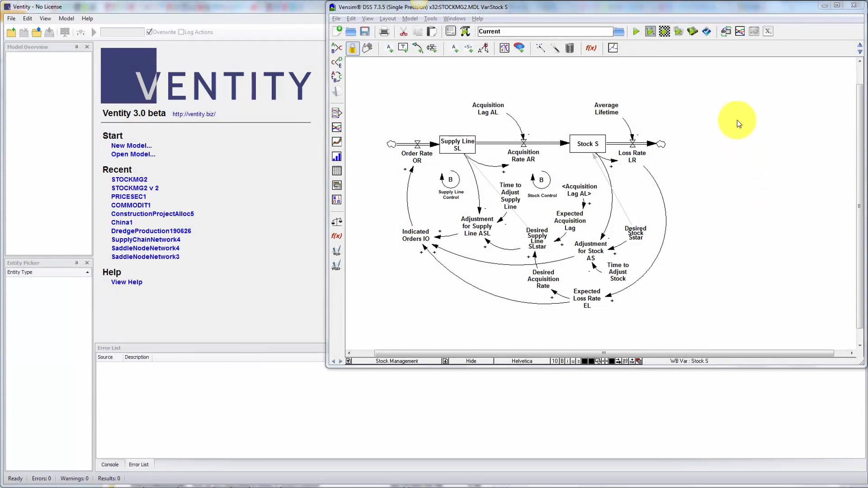Click the Bar Graph analysis icon
The image size is (868, 488).
click(336, 157)
